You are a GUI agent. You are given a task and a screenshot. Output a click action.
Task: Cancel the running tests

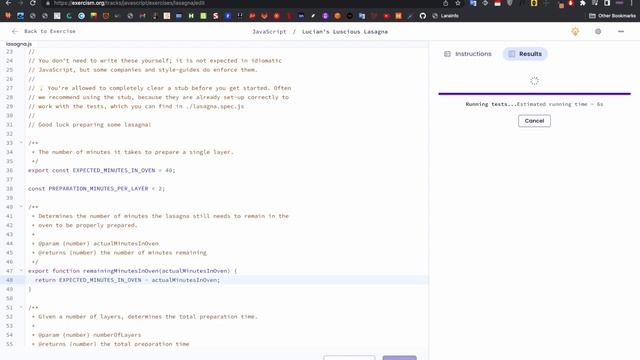tap(534, 121)
